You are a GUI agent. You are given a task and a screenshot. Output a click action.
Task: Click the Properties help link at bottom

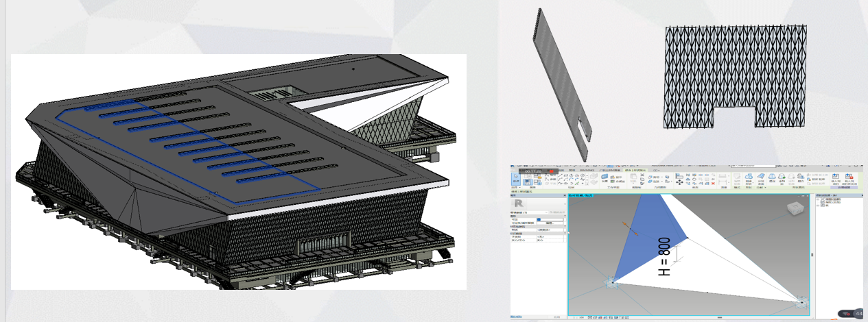(515, 317)
